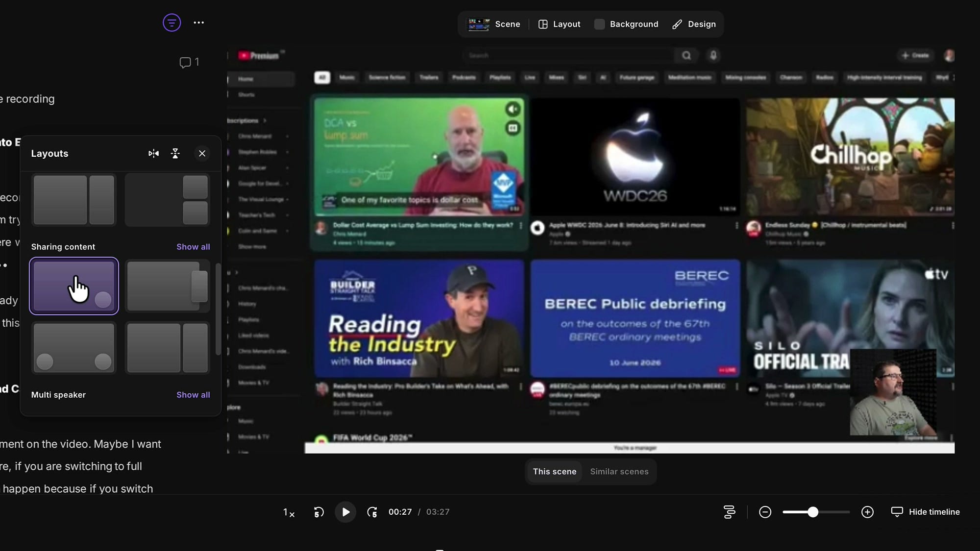Click the current time 00:27
Screen dimensions: 980x551
400,512
